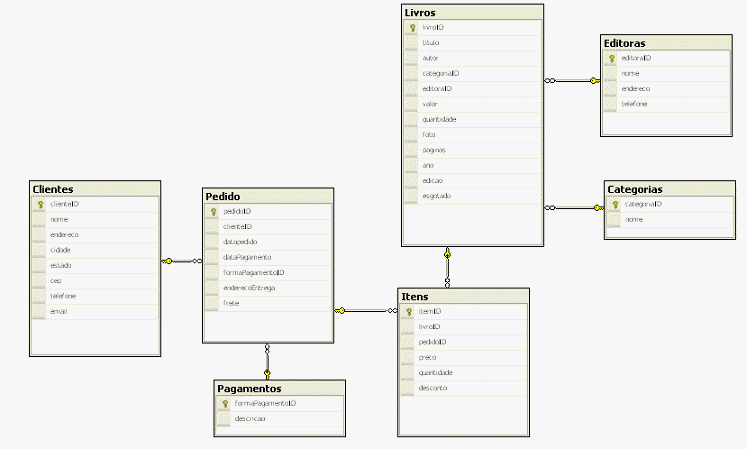
Task: Click the key icon next to editoraID in Editoras
Action: [611, 59]
